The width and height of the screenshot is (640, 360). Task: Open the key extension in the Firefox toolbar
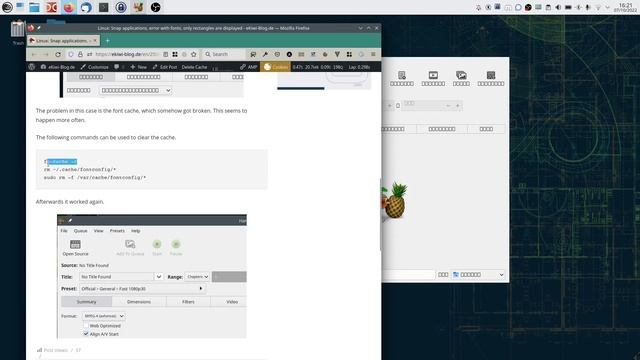[265, 54]
